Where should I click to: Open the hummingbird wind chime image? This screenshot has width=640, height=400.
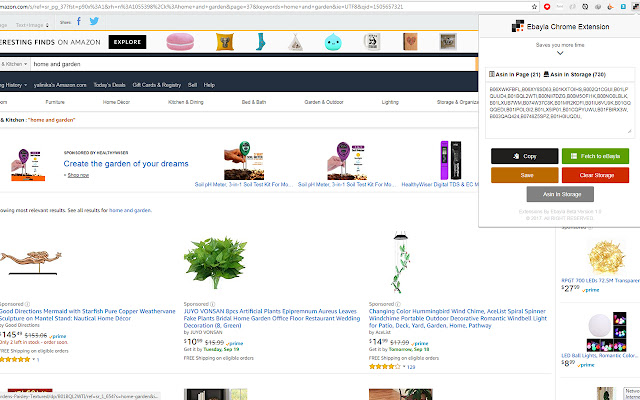401,262
